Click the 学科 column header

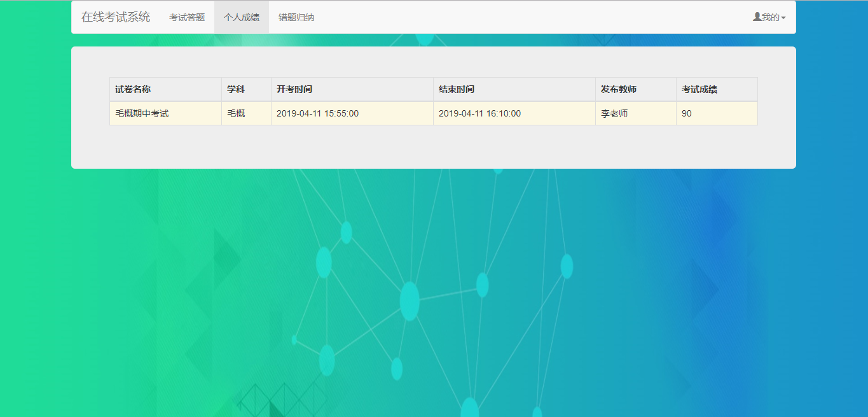click(x=246, y=89)
